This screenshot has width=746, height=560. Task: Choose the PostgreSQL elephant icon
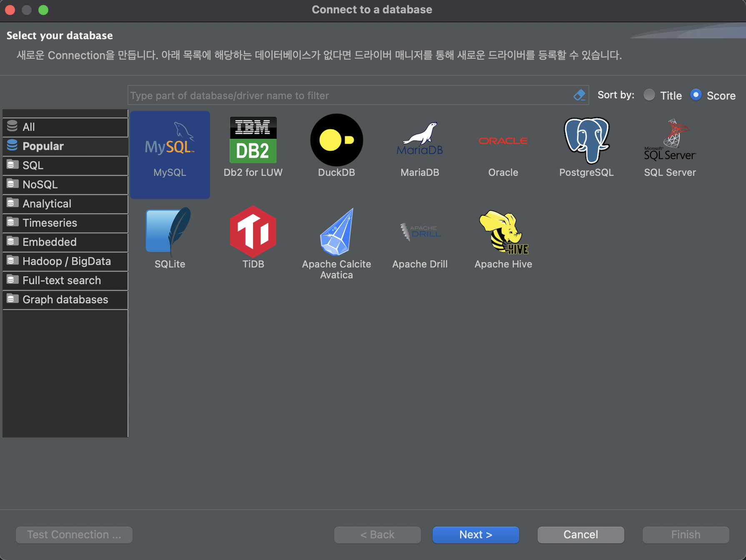[x=586, y=140]
